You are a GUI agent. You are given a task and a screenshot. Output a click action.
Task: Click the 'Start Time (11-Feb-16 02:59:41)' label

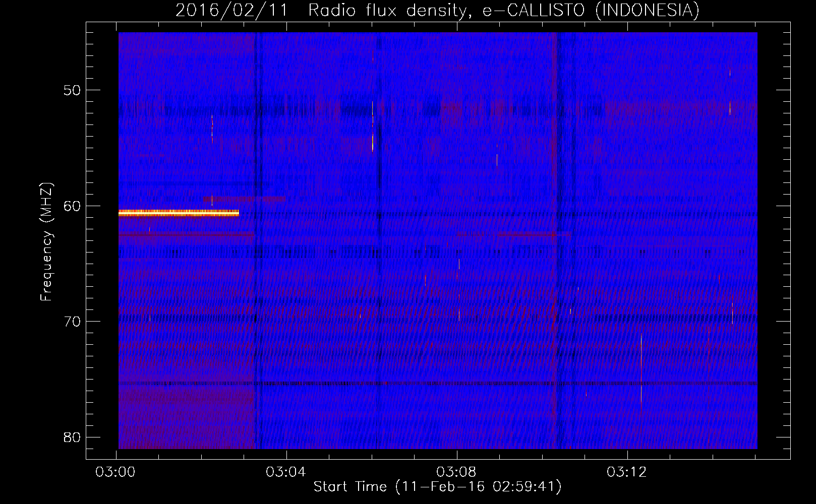point(437,486)
